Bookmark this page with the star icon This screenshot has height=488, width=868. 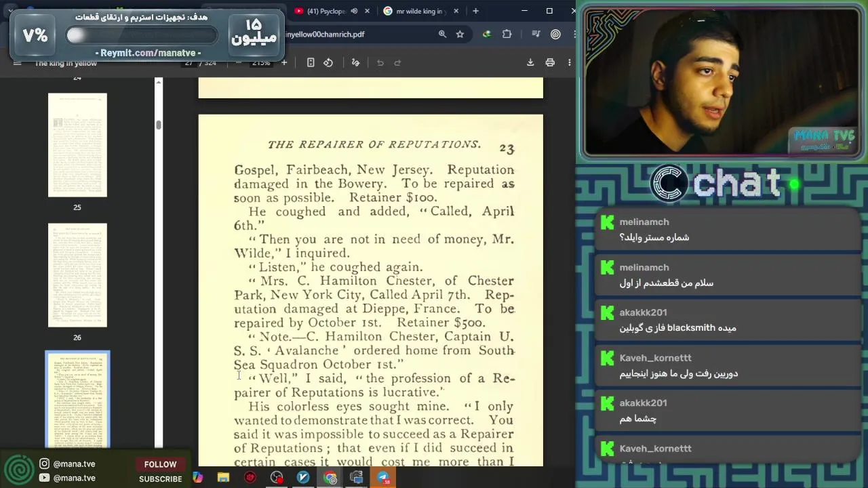(x=460, y=34)
